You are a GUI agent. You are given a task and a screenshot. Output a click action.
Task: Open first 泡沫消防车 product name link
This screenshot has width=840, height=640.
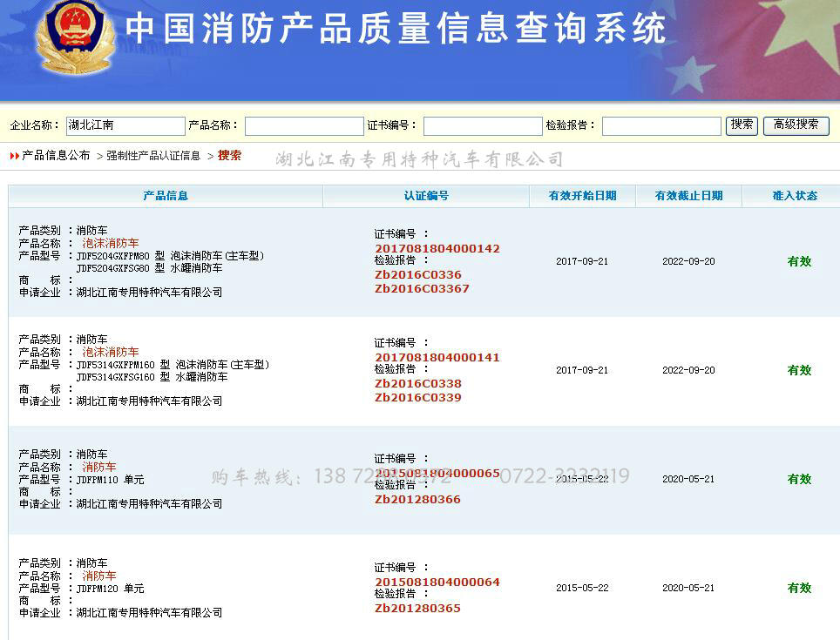(110, 244)
